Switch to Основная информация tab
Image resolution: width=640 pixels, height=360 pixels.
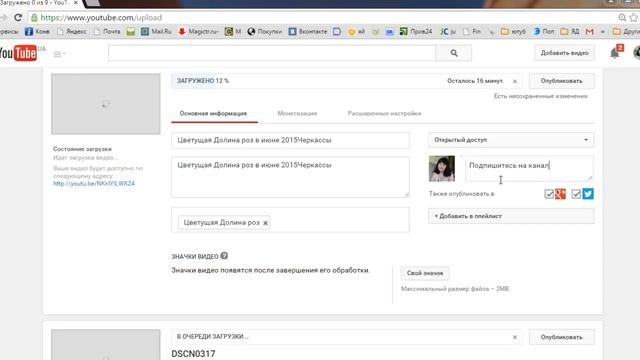click(213, 113)
